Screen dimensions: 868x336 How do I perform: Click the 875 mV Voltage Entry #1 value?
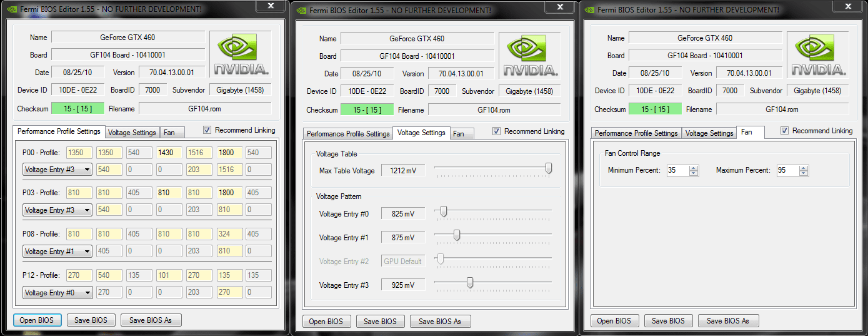tap(403, 238)
